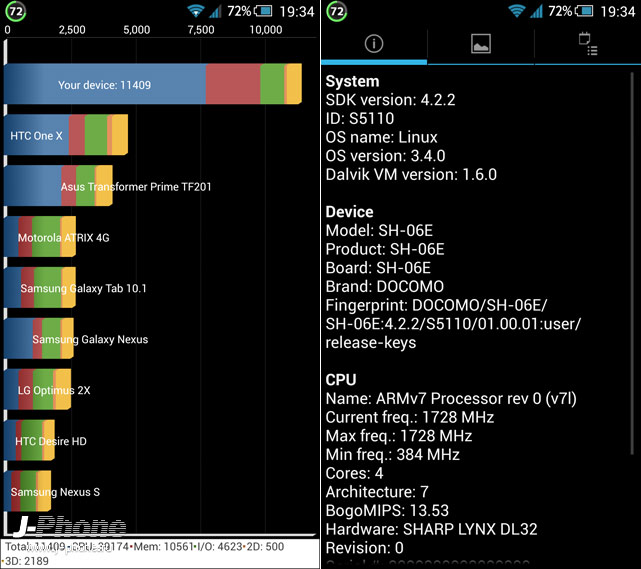Select the 'Your device: 11409' bar
The image size is (641, 569).
click(x=153, y=84)
